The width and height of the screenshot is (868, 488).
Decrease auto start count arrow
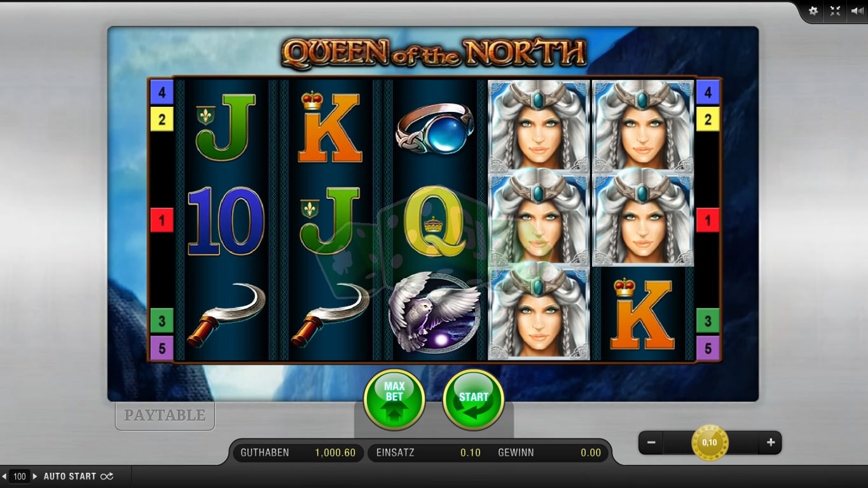pyautogui.click(x=4, y=476)
